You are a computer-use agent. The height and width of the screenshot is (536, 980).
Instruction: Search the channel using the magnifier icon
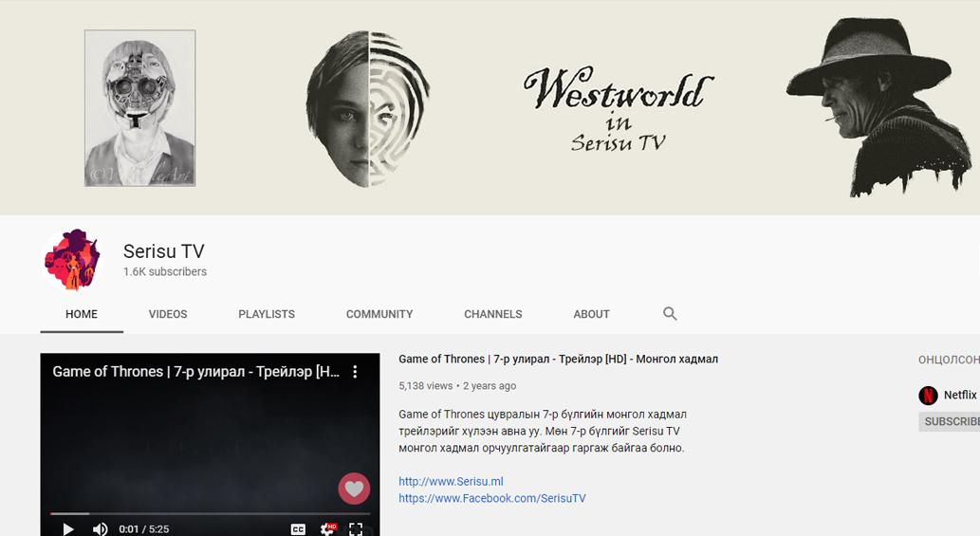tap(670, 314)
